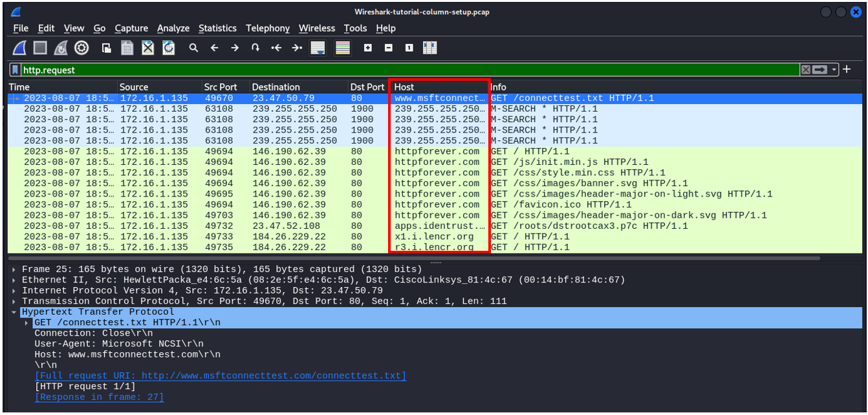Save this capture file icon

point(127,48)
